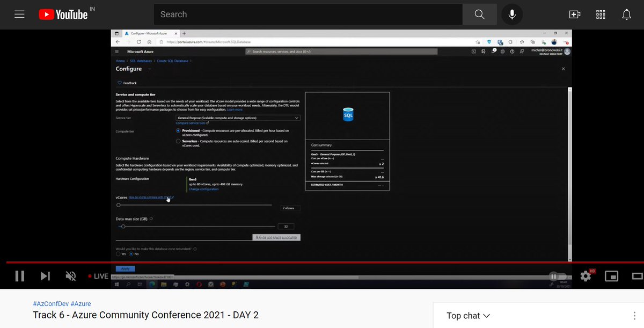
Task: Open the #Azure hashtag link
Action: [80, 303]
